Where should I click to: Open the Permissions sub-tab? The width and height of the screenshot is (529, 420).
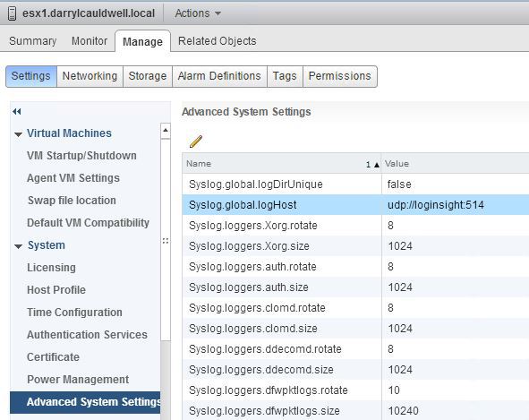pos(340,76)
